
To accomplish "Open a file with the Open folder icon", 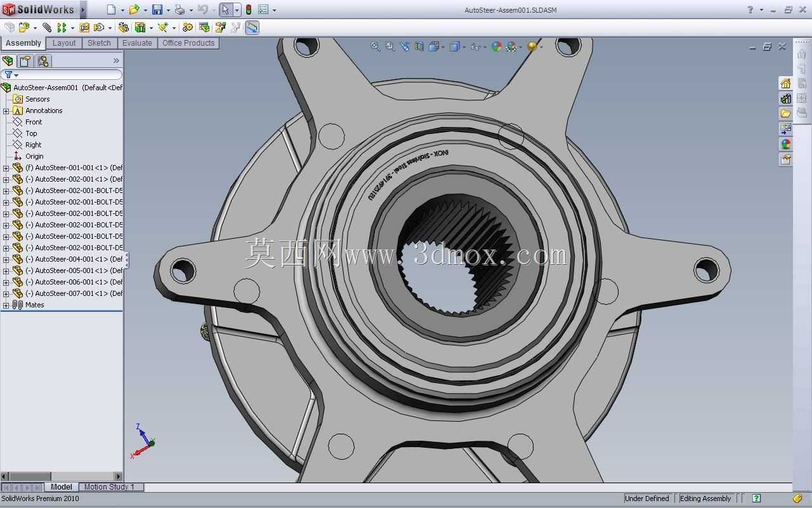I will pos(134,10).
